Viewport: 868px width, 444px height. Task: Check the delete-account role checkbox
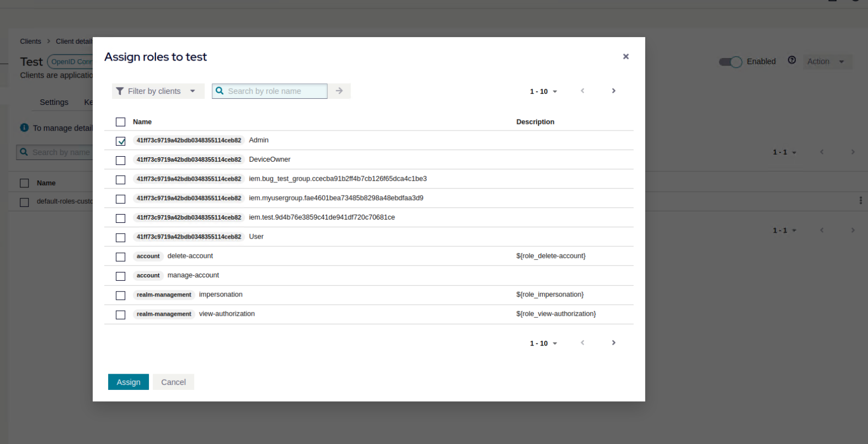coord(121,257)
